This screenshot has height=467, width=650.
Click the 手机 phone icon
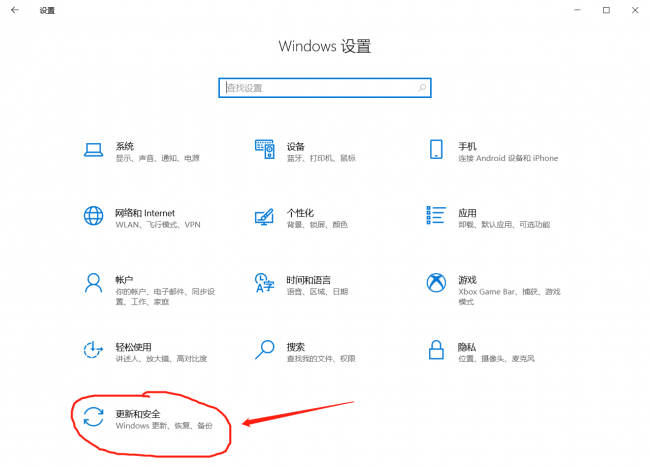[x=436, y=149]
